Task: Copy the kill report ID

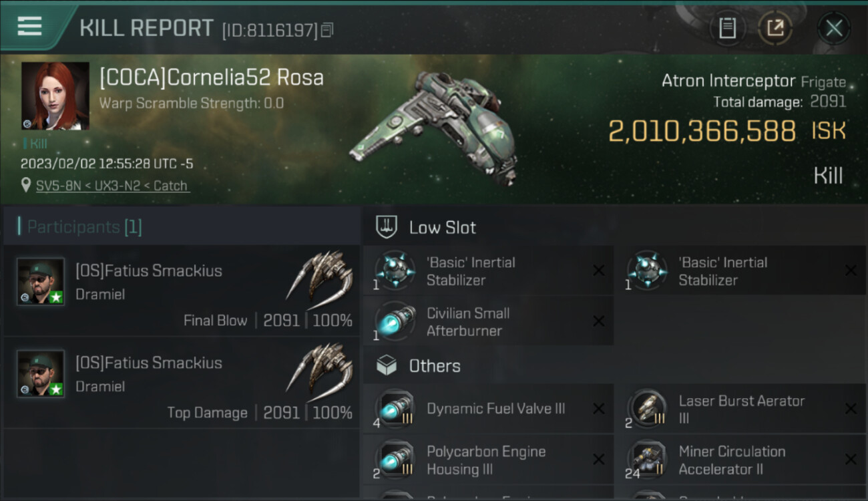Action: tap(327, 29)
